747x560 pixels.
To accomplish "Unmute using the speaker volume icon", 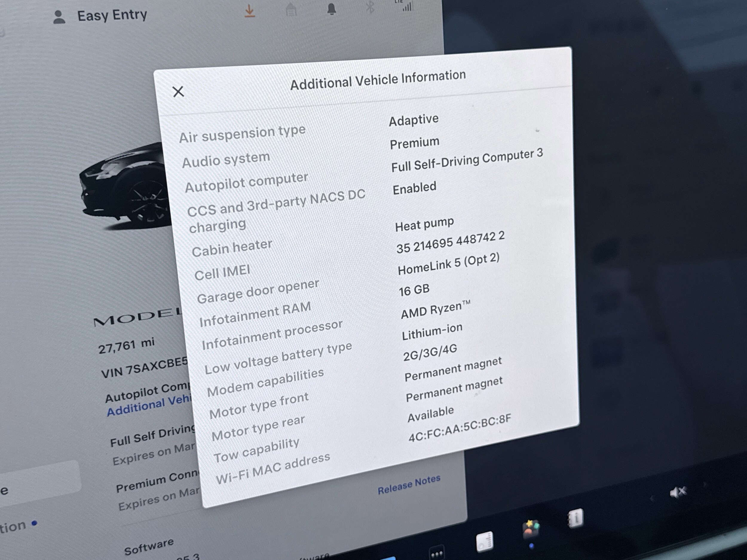I will pos(677,492).
